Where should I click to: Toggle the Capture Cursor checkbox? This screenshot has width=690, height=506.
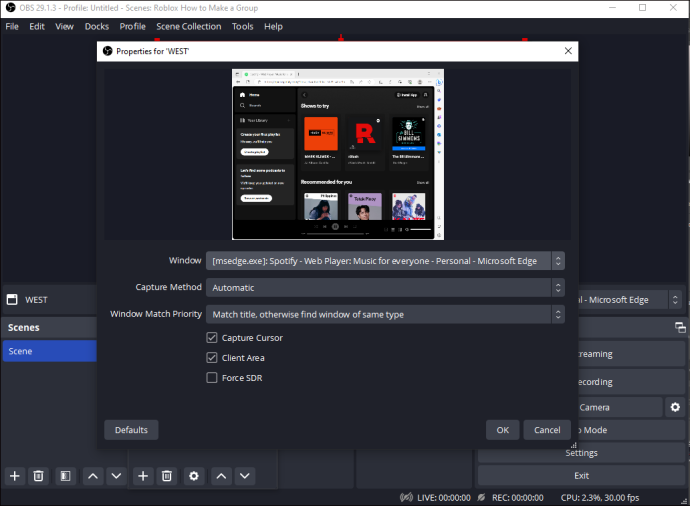point(212,337)
